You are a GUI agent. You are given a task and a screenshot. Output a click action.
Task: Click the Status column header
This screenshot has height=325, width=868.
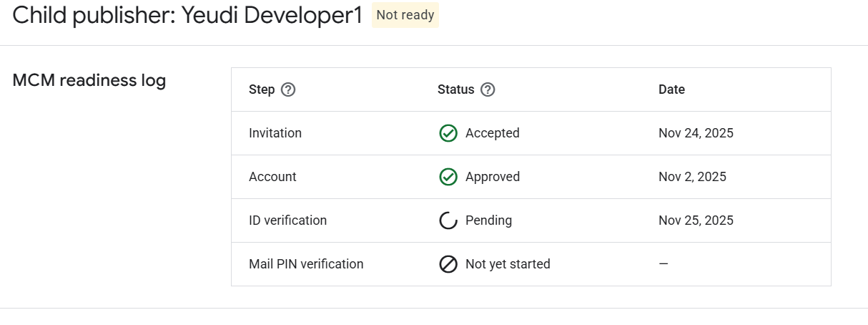[455, 89]
